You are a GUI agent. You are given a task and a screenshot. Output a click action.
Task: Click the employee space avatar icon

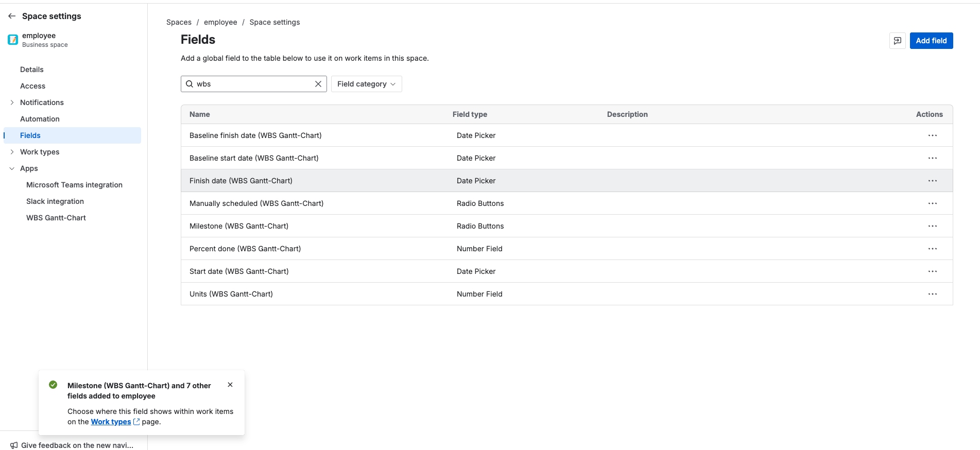click(13, 40)
